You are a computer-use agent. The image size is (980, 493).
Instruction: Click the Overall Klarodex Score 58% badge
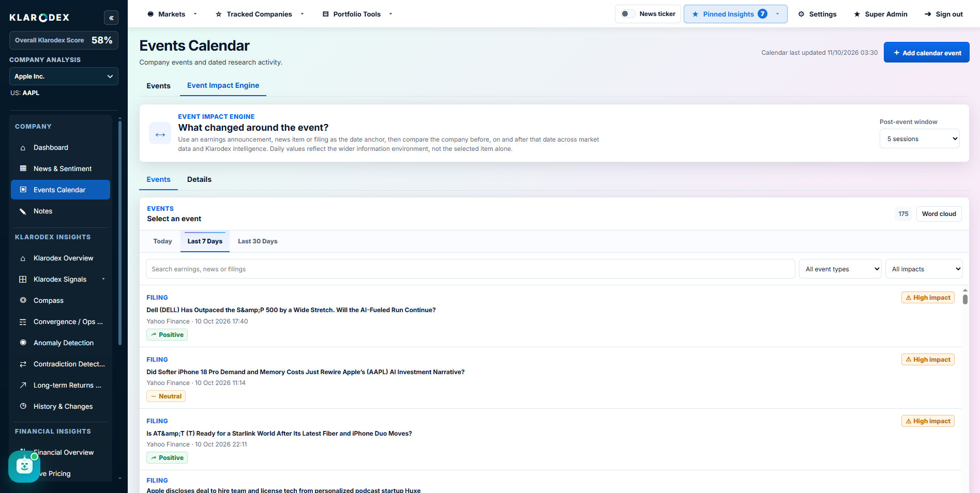[x=64, y=40]
